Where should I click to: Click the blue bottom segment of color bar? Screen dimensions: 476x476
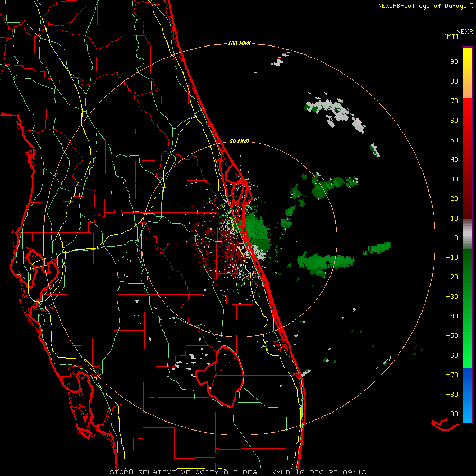pyautogui.click(x=467, y=396)
